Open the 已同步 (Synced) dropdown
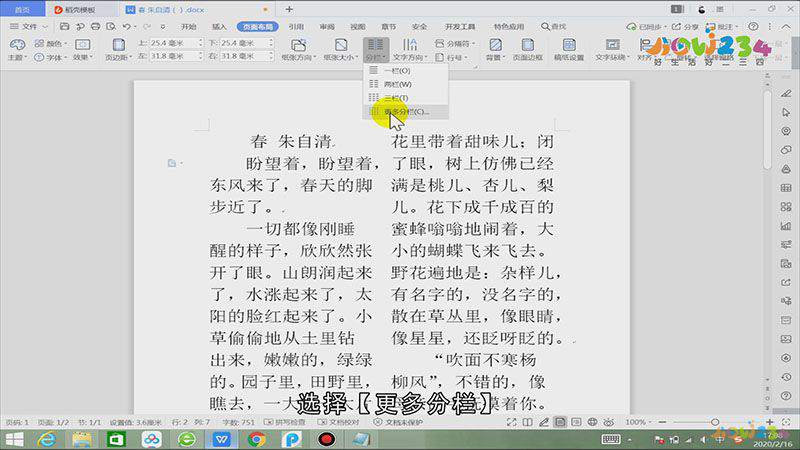Screen dimensions: 800x450 [647, 26]
